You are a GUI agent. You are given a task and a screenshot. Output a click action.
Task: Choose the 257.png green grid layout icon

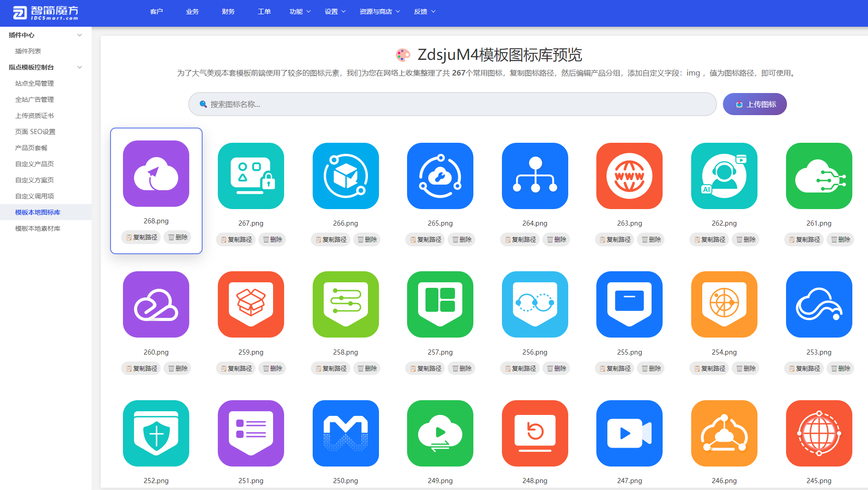pyautogui.click(x=440, y=304)
